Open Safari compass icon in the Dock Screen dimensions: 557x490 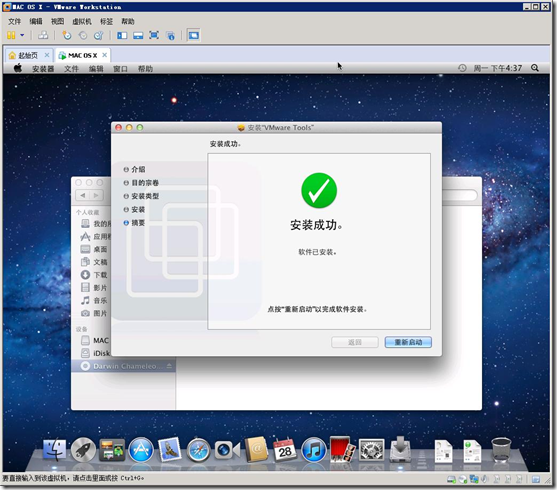coord(198,450)
